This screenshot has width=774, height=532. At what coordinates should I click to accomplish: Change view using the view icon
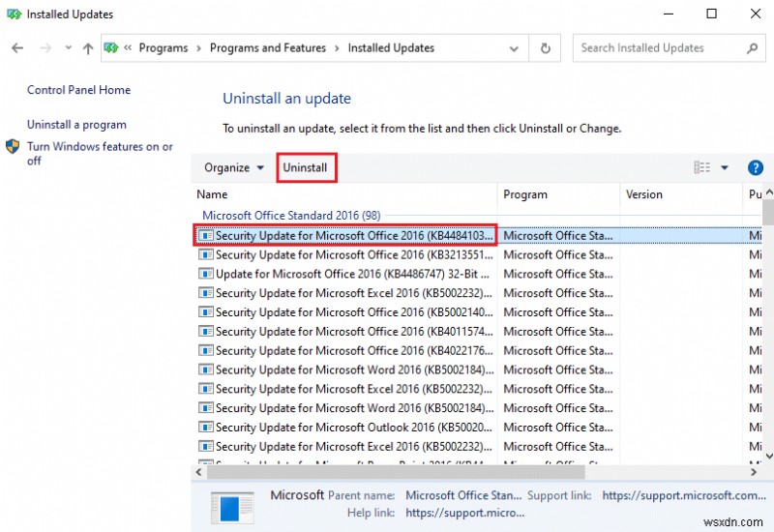coord(702,167)
